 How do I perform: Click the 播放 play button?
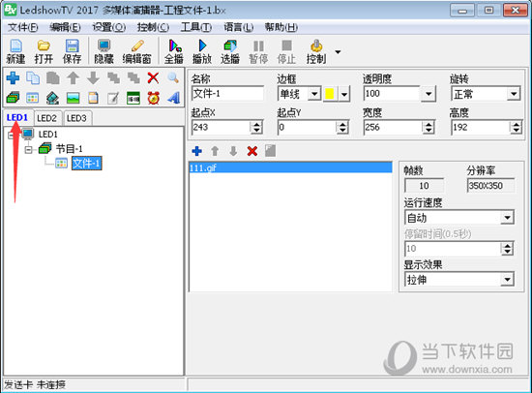point(202,51)
